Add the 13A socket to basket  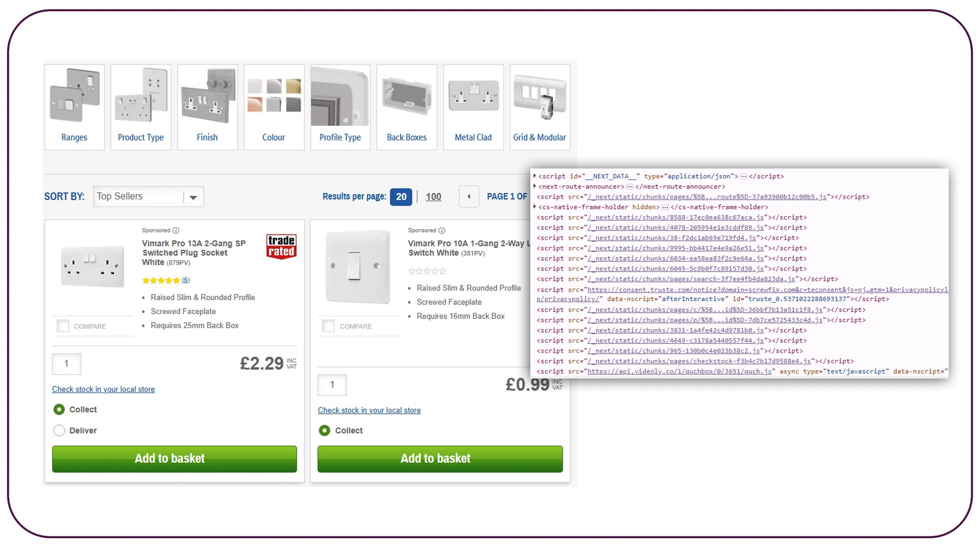click(174, 458)
